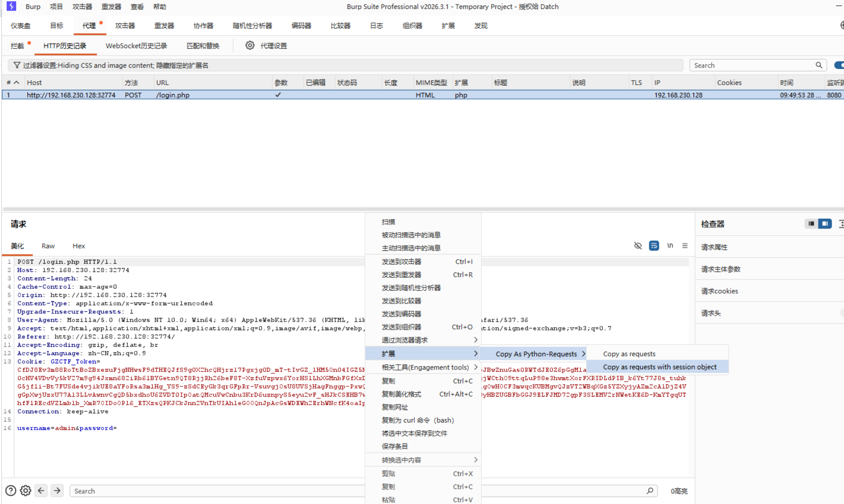Toggle hide non-printable characters eye icon
The width and height of the screenshot is (844, 504).
pyautogui.click(x=638, y=246)
